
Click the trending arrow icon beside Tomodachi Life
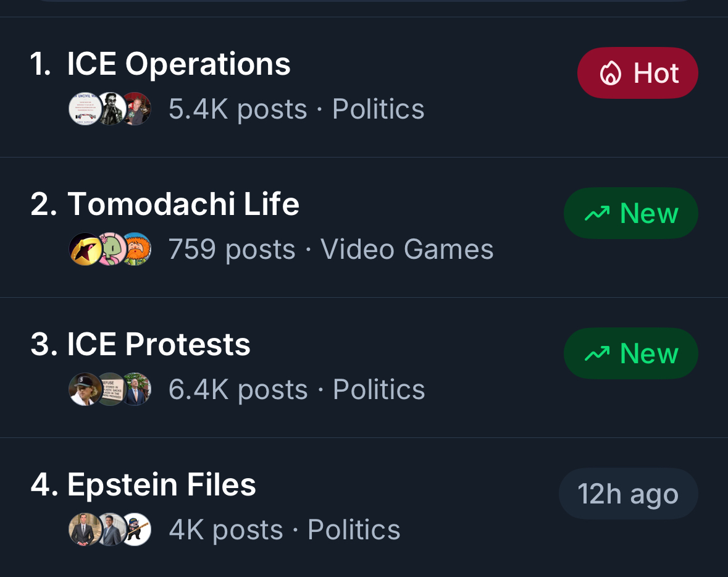click(x=596, y=214)
